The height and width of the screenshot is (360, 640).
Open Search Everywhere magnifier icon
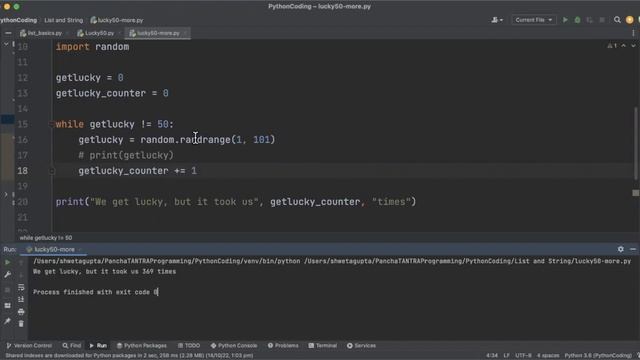coord(617,20)
